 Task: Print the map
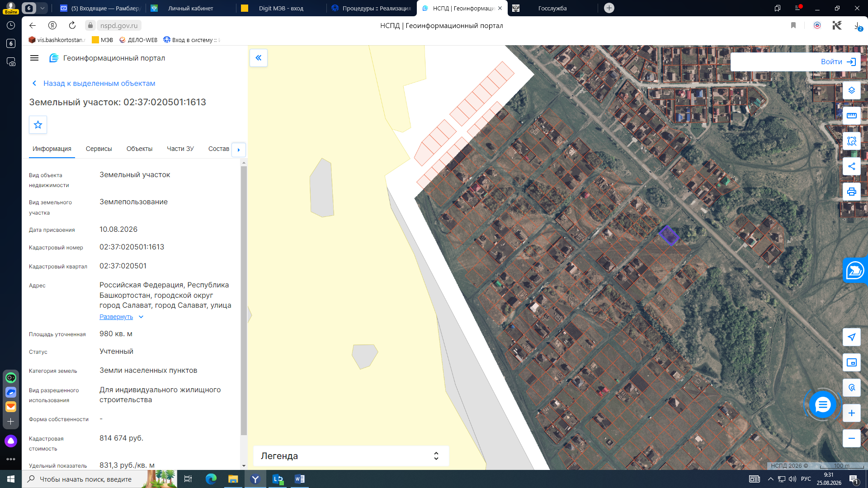click(852, 192)
